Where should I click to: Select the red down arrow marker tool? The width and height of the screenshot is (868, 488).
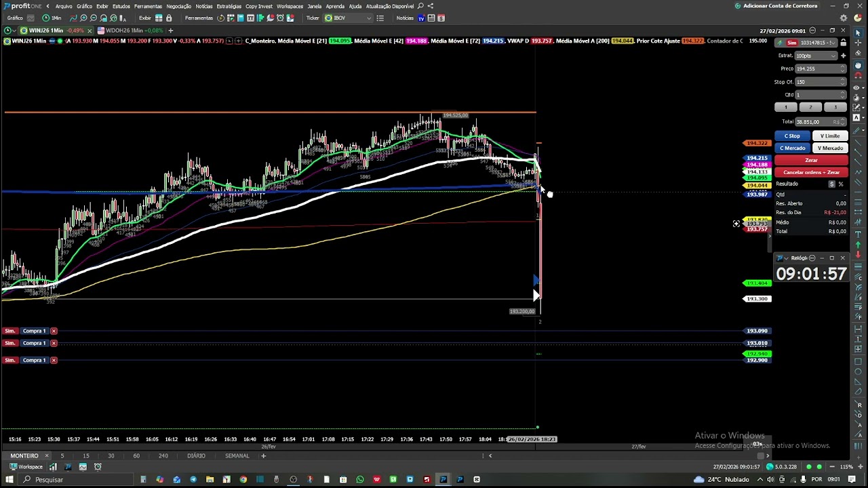858,255
